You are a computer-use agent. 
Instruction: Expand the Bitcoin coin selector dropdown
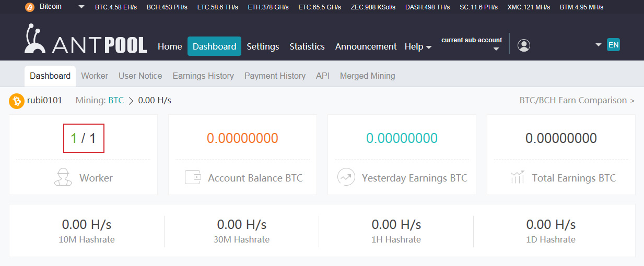click(x=81, y=7)
